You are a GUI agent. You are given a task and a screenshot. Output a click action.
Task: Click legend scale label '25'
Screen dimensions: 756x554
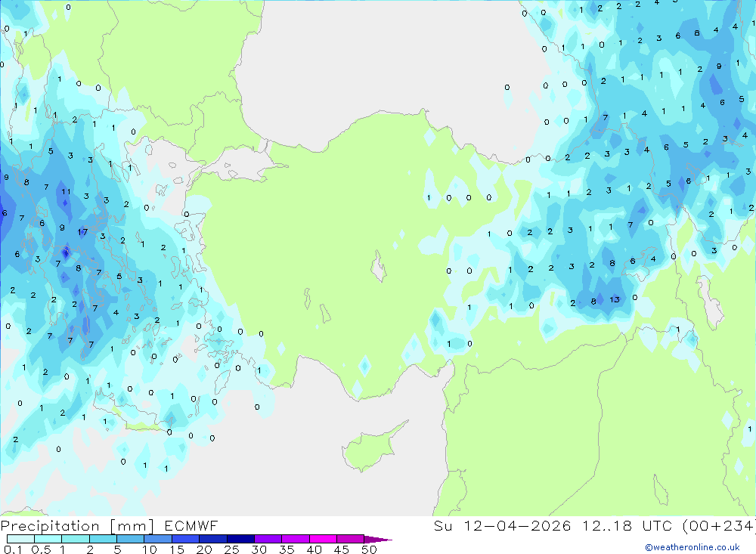(x=231, y=549)
